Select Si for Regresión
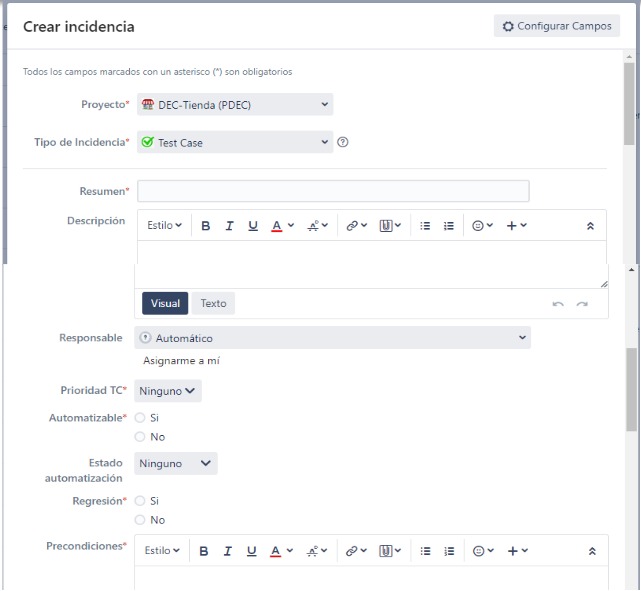641x591 pixels. click(140, 501)
